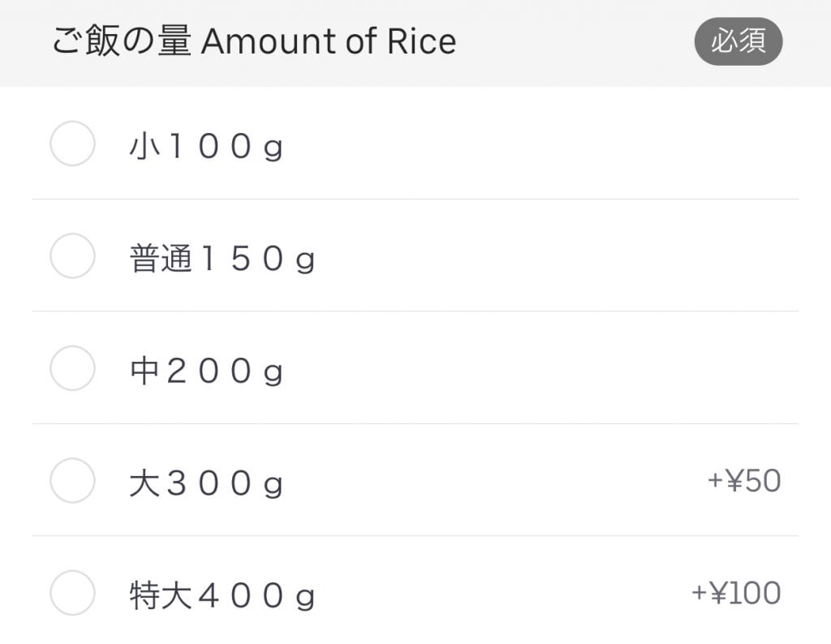The height and width of the screenshot is (644, 831).
Task: Tap the 必須 required badge
Action: [x=738, y=41]
